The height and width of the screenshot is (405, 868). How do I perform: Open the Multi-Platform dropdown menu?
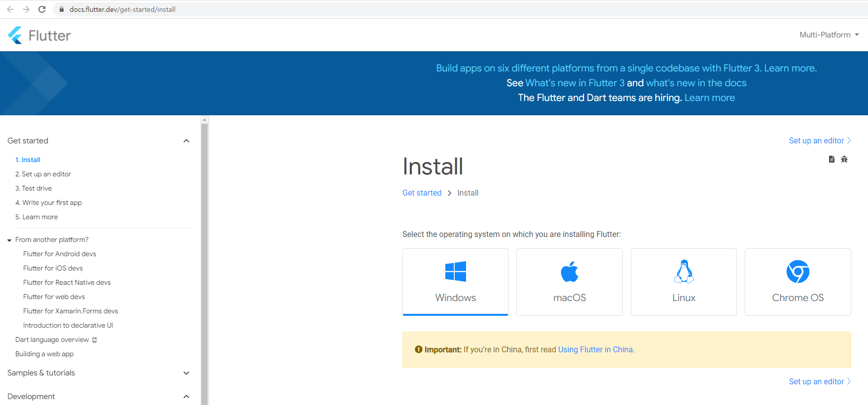829,35
